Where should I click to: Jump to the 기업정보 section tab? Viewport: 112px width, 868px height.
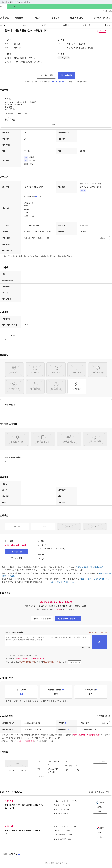(107, 25)
